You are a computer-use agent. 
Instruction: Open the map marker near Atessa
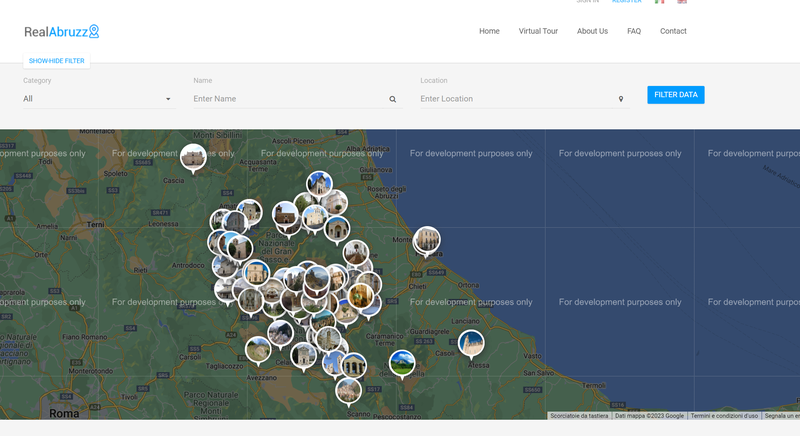point(471,343)
